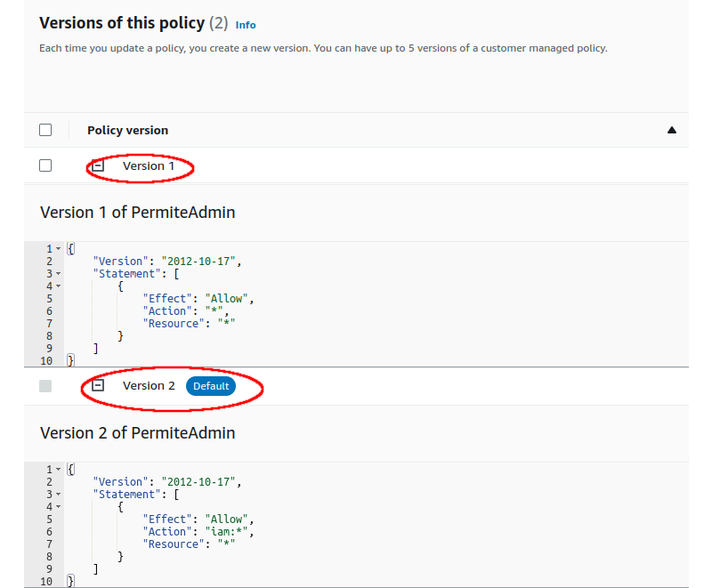Check the Version 1 row checkbox
Image resolution: width=712 pixels, height=588 pixels.
[x=45, y=165]
